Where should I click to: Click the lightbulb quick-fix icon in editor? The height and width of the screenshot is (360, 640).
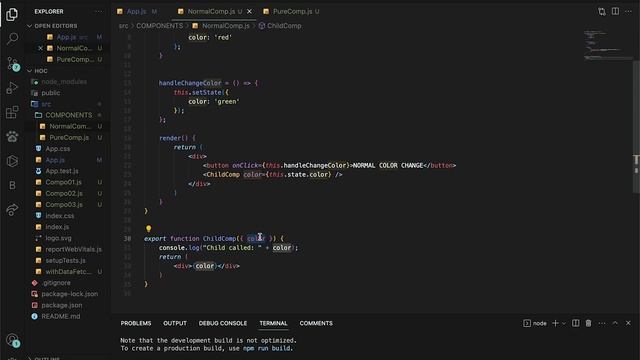pos(149,229)
